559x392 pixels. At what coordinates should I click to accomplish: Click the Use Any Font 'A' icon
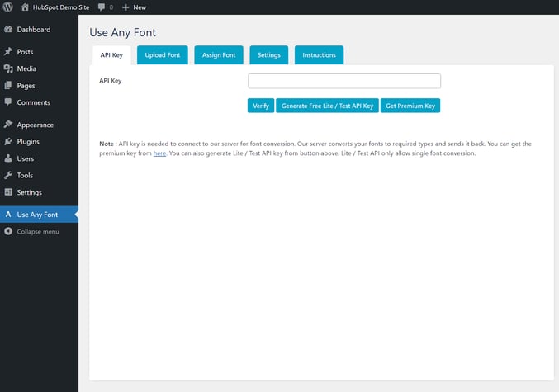8,215
